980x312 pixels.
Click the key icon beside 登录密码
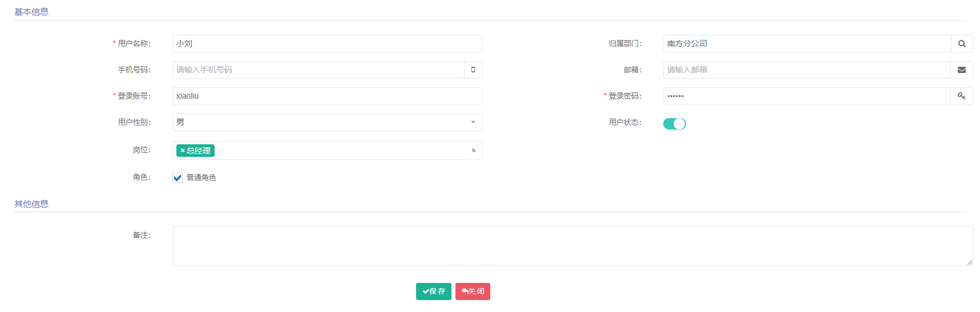point(962,96)
